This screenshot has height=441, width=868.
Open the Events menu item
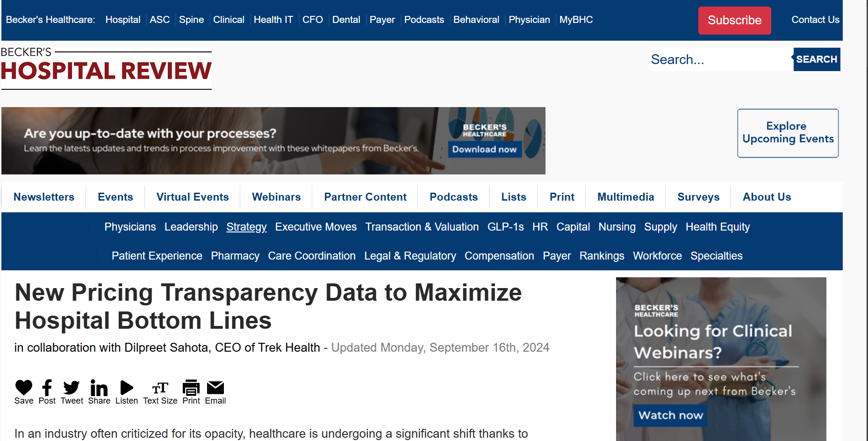115,197
